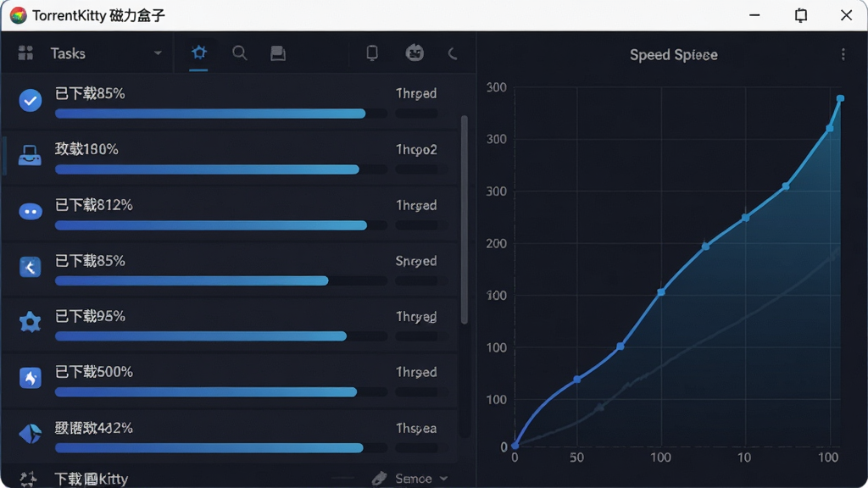This screenshot has height=488, width=868.
Task: Select the 已下载812% task label
Action: [93, 205]
